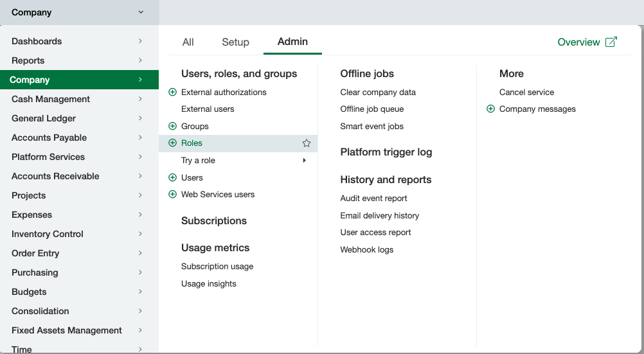
Task: Open Offline job queue
Action: pos(371,109)
